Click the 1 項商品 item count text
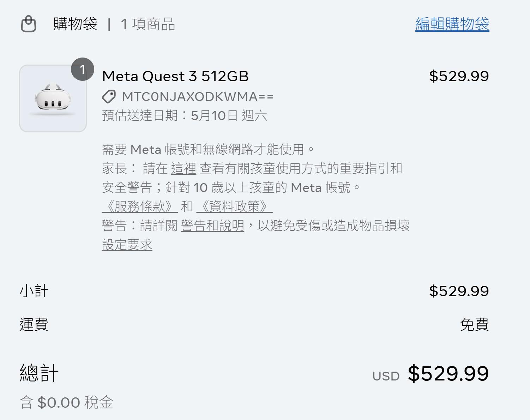This screenshot has width=530, height=420. [x=148, y=24]
